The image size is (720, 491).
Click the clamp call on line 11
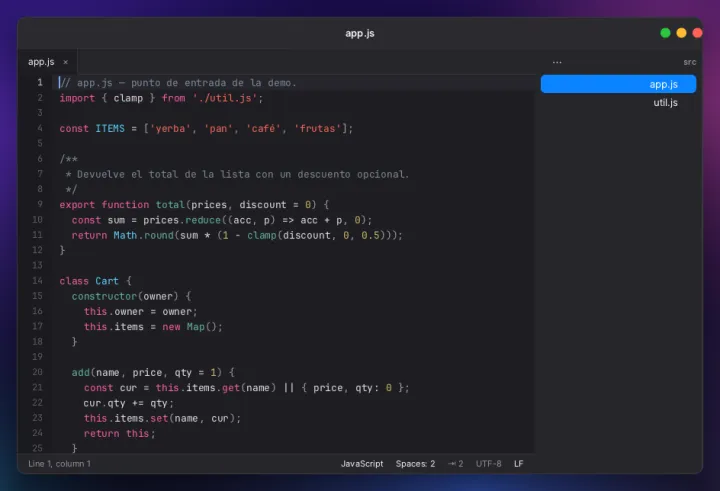click(262, 235)
